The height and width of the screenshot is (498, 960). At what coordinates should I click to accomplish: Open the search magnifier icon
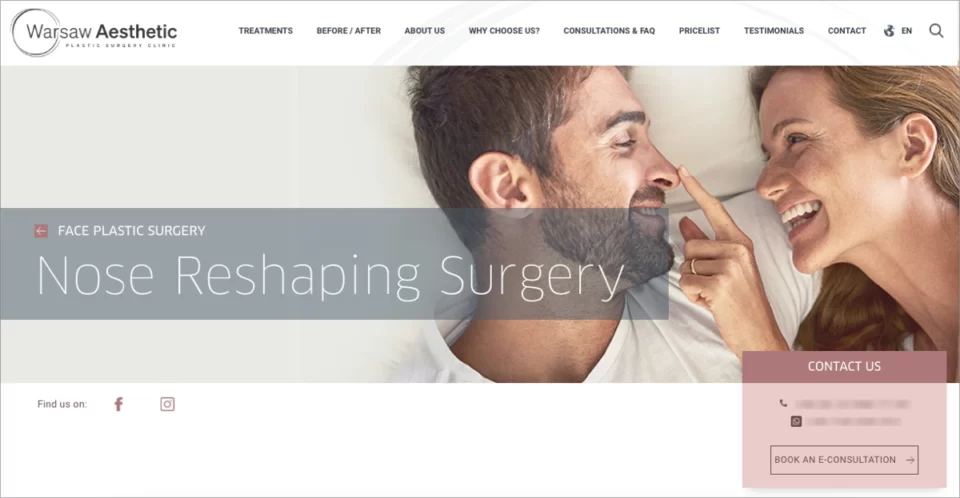coord(936,31)
